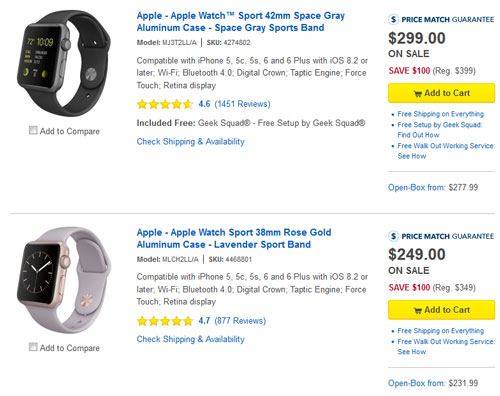Check Shipping & Availability for Rose Gold watch
This screenshot has height=396, width=500.
click(x=191, y=339)
